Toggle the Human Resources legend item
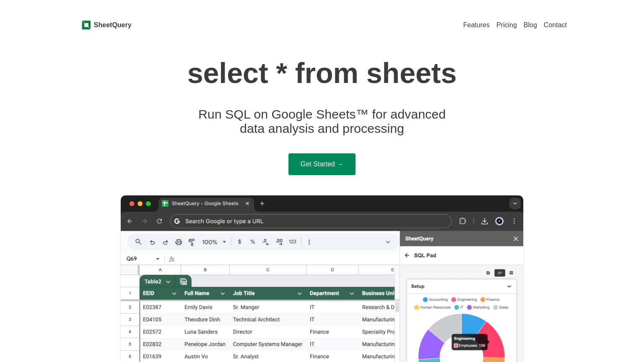 tap(432, 308)
